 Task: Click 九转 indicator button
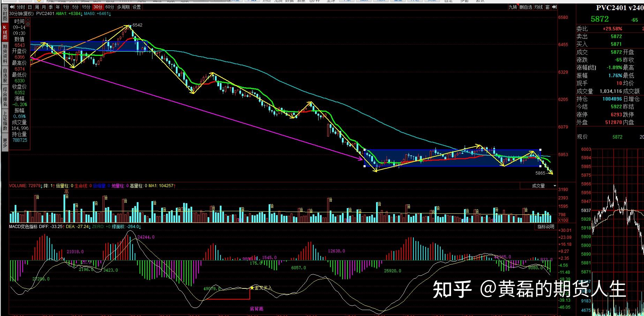pyautogui.click(x=512, y=7)
